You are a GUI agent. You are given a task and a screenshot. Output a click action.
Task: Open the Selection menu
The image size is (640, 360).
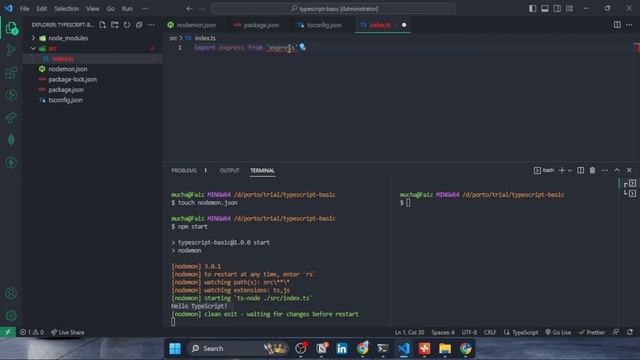click(x=67, y=9)
